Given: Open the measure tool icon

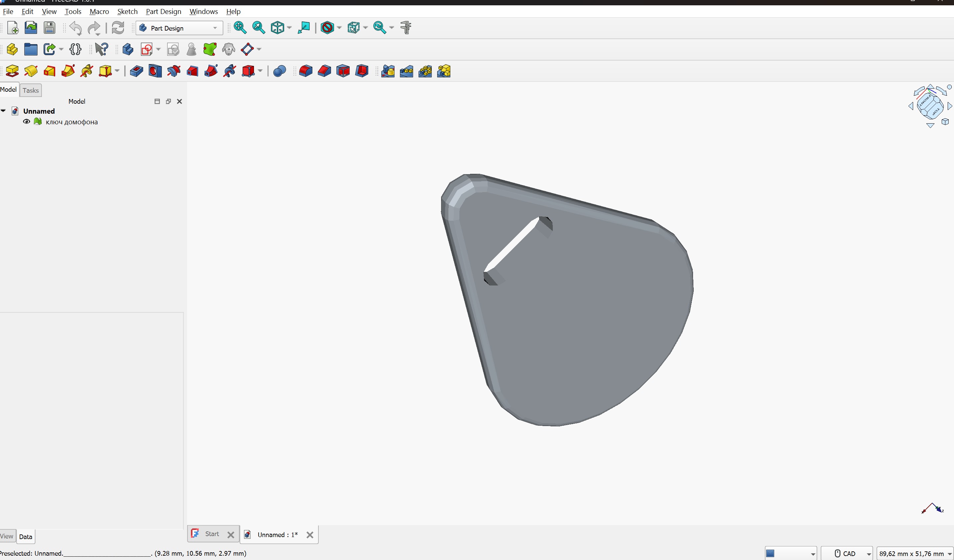Looking at the screenshot, I should [x=406, y=28].
